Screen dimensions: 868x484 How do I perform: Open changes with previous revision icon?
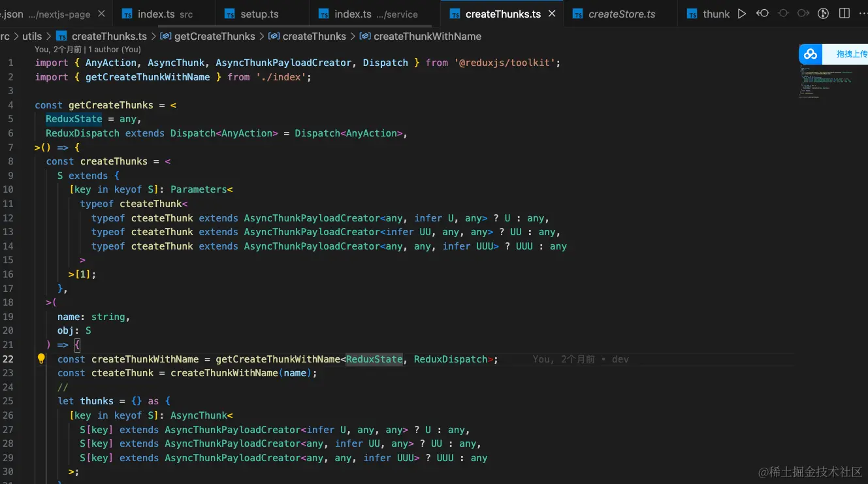click(762, 14)
